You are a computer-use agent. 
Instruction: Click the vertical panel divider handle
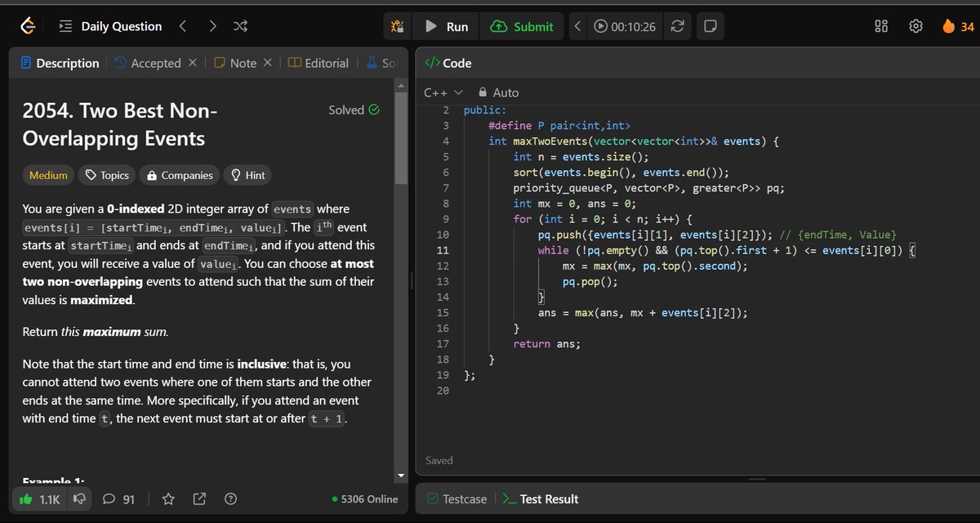pos(412,280)
